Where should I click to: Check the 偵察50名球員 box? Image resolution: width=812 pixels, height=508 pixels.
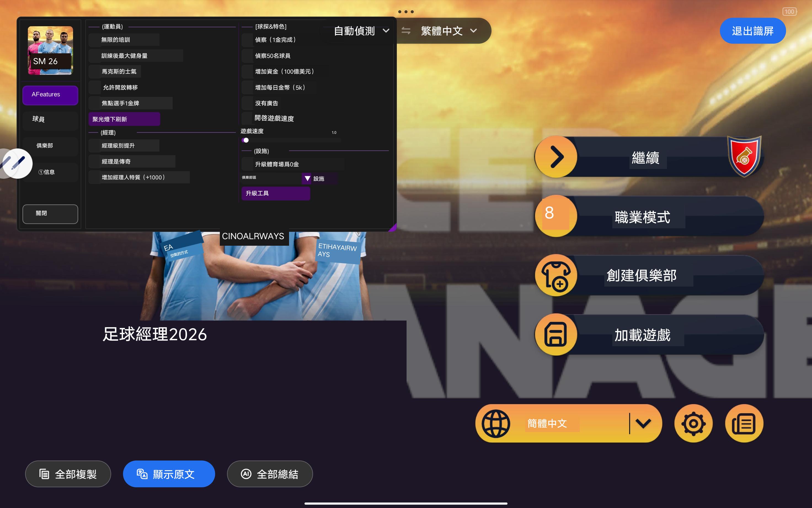pyautogui.click(x=248, y=56)
